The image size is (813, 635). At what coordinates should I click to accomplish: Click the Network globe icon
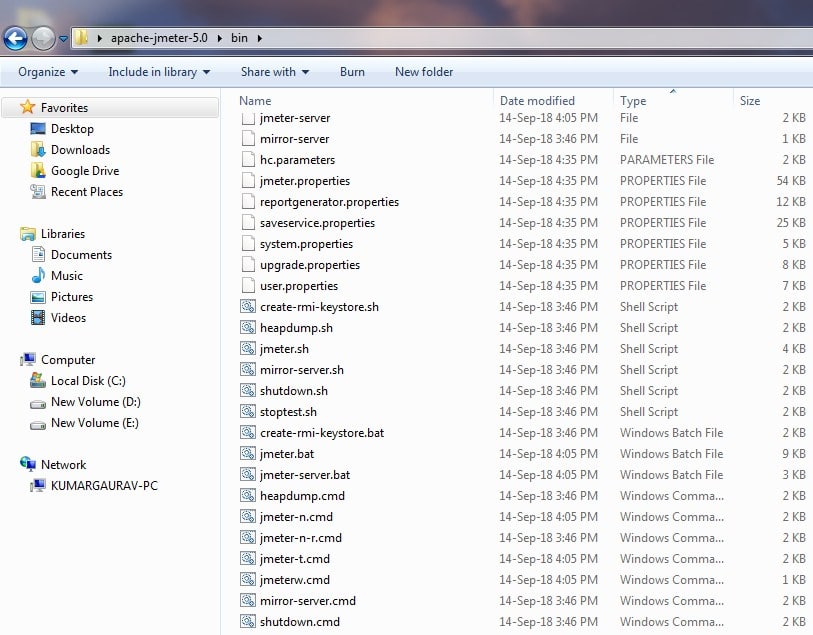27,464
